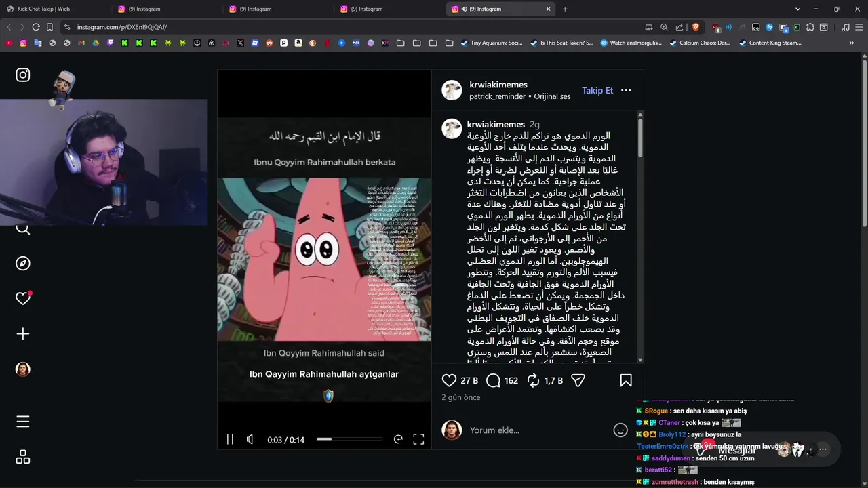868x488 pixels.
Task: Mute the video with the speaker icon
Action: [x=250, y=439]
